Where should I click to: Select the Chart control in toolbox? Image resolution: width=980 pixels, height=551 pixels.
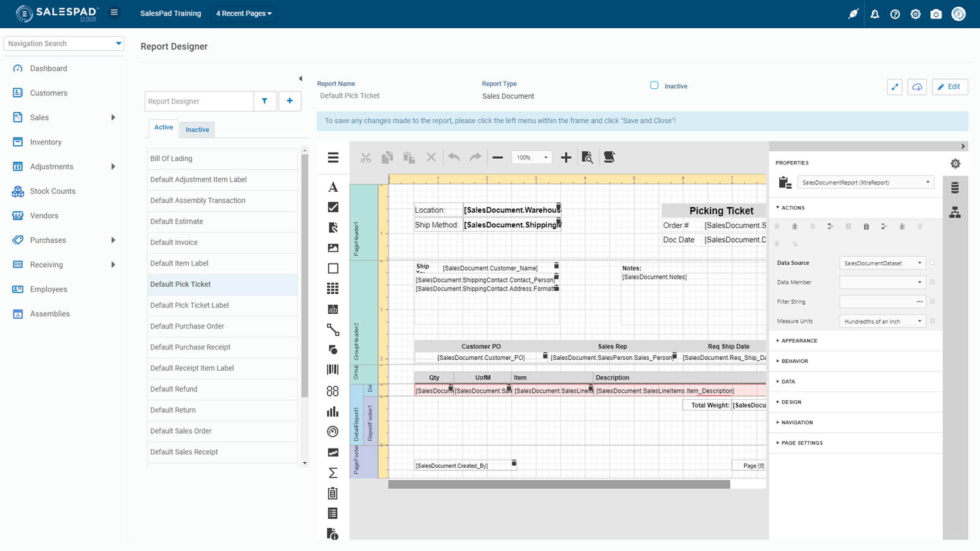[x=333, y=411]
